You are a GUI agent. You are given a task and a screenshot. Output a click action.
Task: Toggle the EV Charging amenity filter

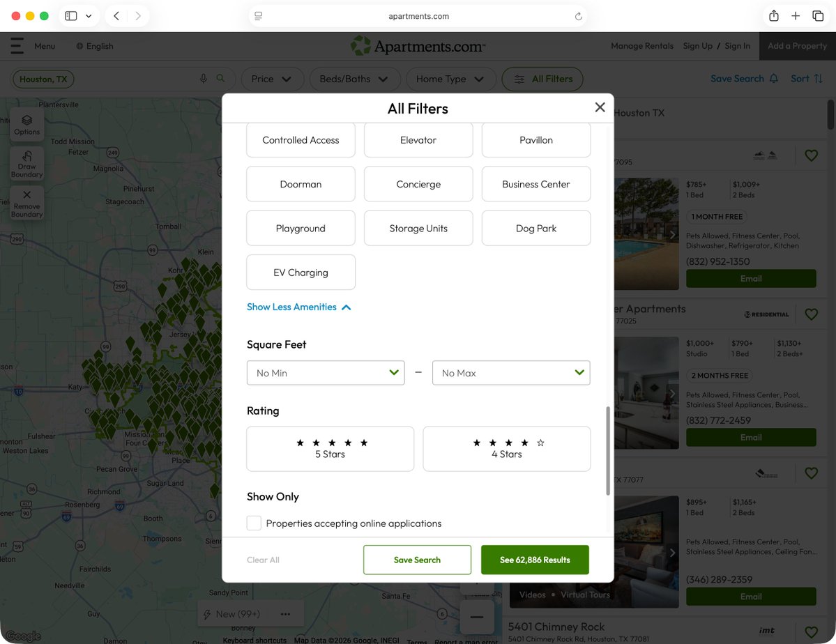point(301,273)
